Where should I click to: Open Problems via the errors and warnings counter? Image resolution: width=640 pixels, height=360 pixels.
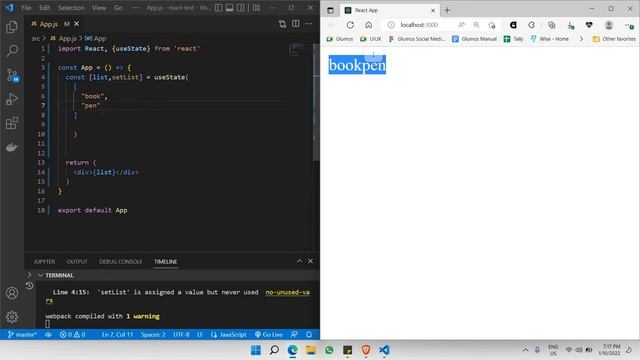(73, 335)
